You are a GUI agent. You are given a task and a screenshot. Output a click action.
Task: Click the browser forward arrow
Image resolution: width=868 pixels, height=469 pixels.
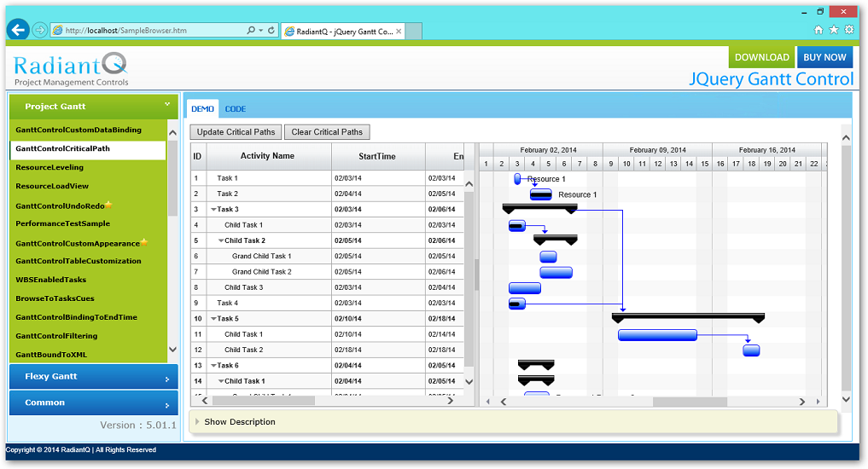(x=39, y=30)
